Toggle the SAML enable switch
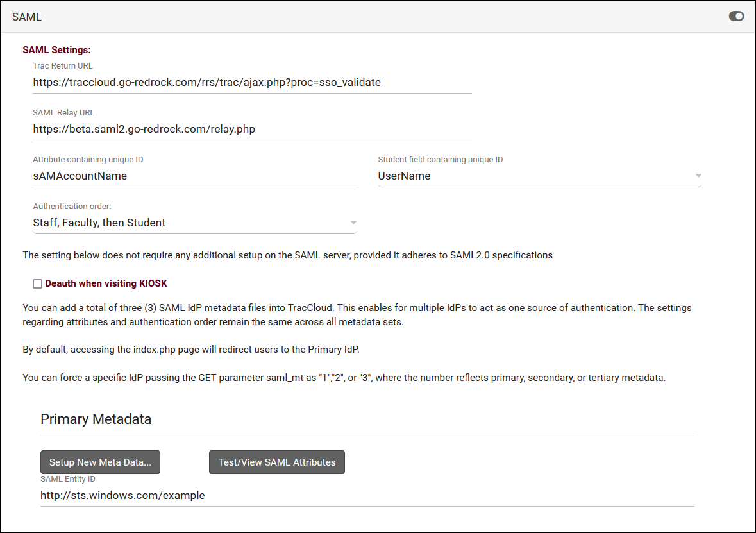The height and width of the screenshot is (533, 756). pyautogui.click(x=736, y=17)
